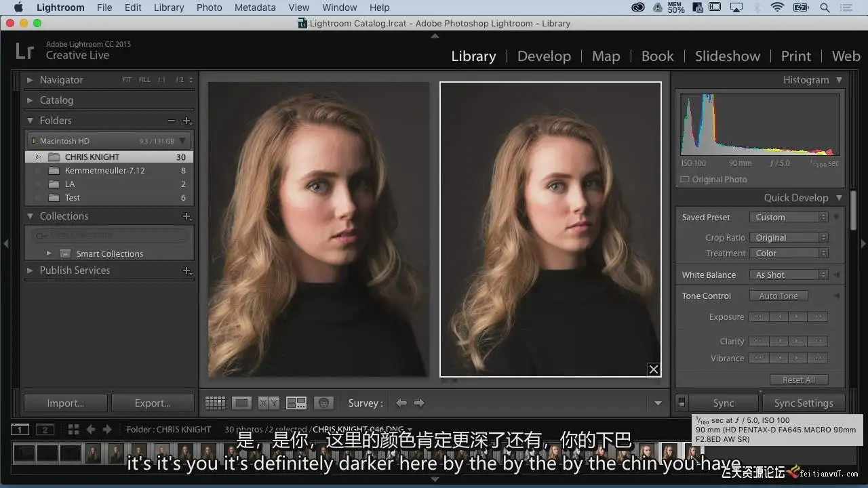Open the Macintosh HD volume disclosure menu
This screenshot has width=868, height=488.
(x=182, y=141)
